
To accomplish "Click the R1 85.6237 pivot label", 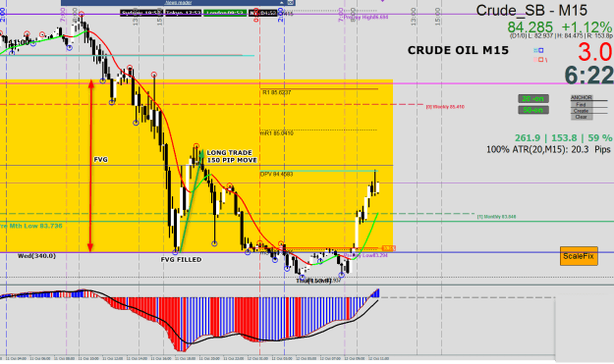I will coord(276,92).
